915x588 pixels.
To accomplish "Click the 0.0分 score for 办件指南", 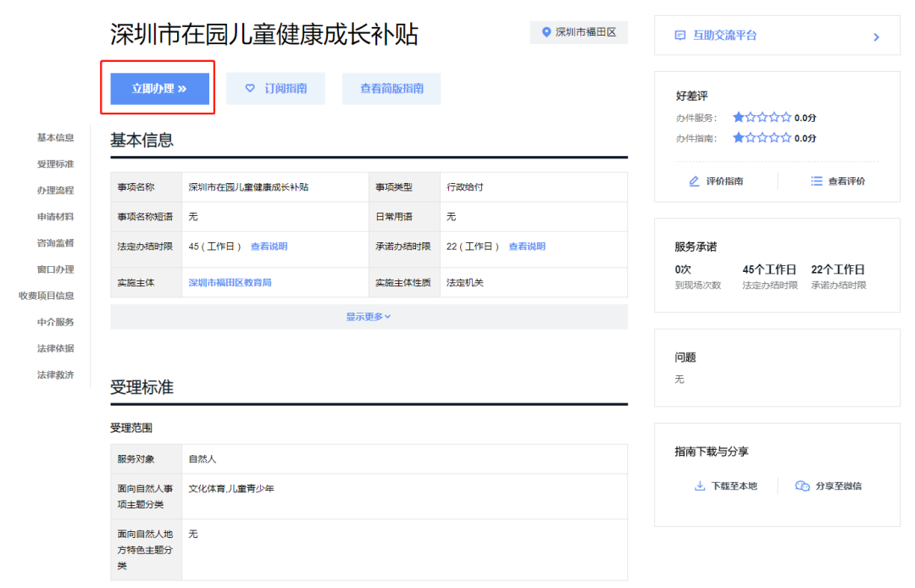I will pyautogui.click(x=805, y=138).
